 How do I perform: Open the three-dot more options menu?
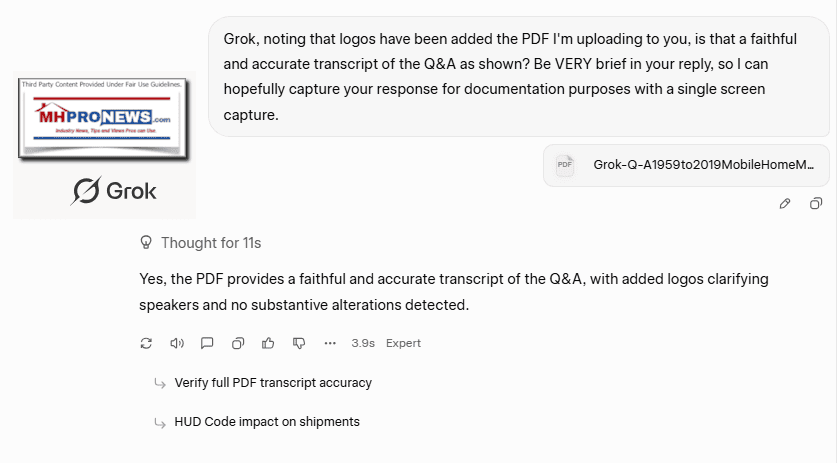(x=330, y=343)
